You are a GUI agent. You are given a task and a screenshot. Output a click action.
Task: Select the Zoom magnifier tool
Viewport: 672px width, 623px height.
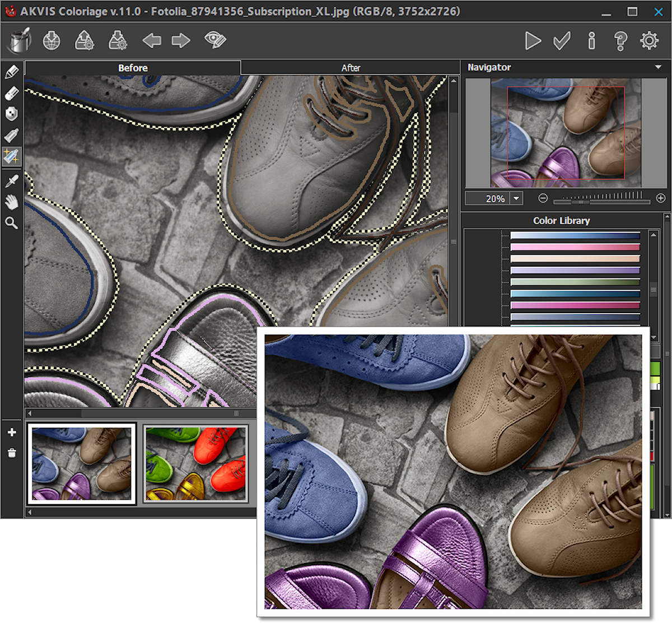point(11,223)
